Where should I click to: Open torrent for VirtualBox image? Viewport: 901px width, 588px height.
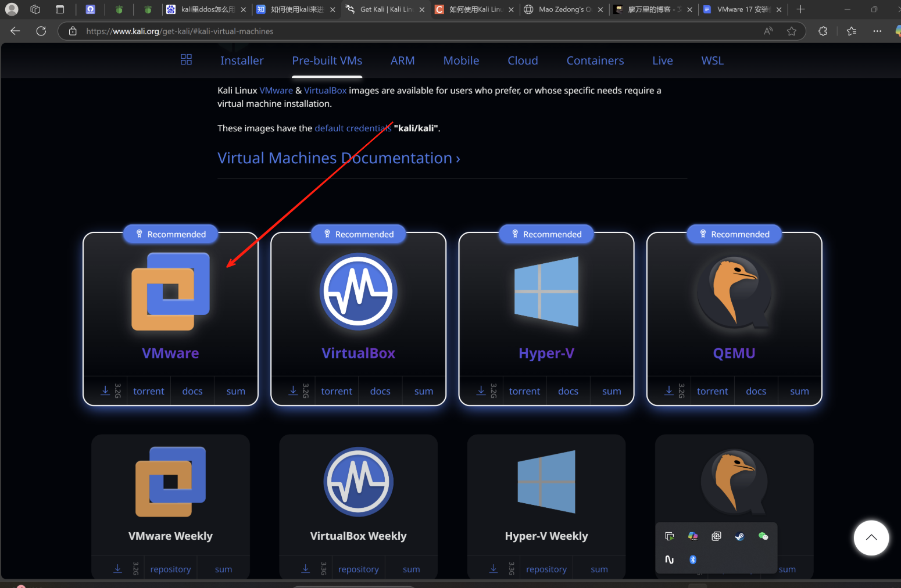[337, 392]
